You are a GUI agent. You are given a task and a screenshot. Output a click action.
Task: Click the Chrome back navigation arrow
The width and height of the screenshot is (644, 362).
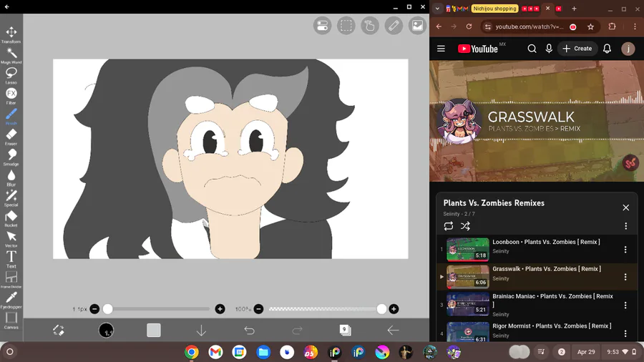[439, 26]
